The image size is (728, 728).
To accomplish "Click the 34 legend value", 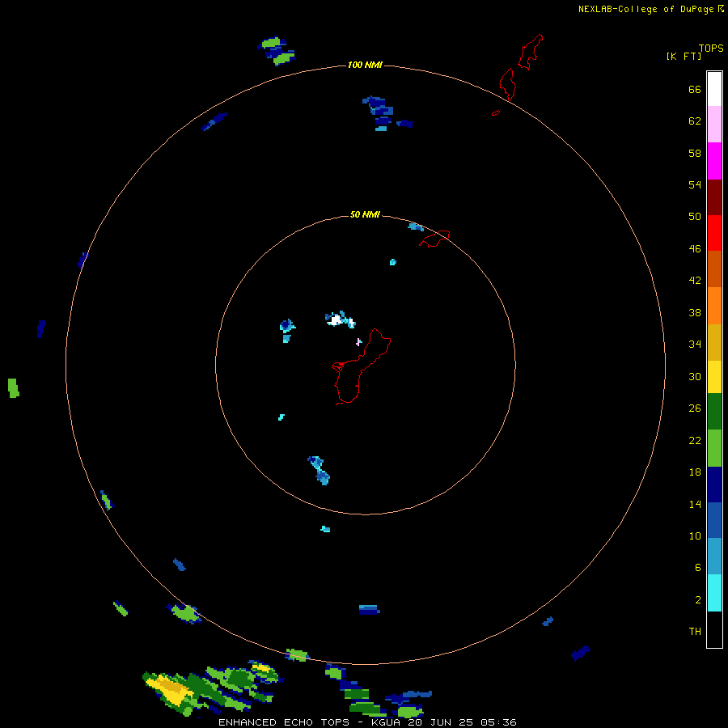I will 695,345.
